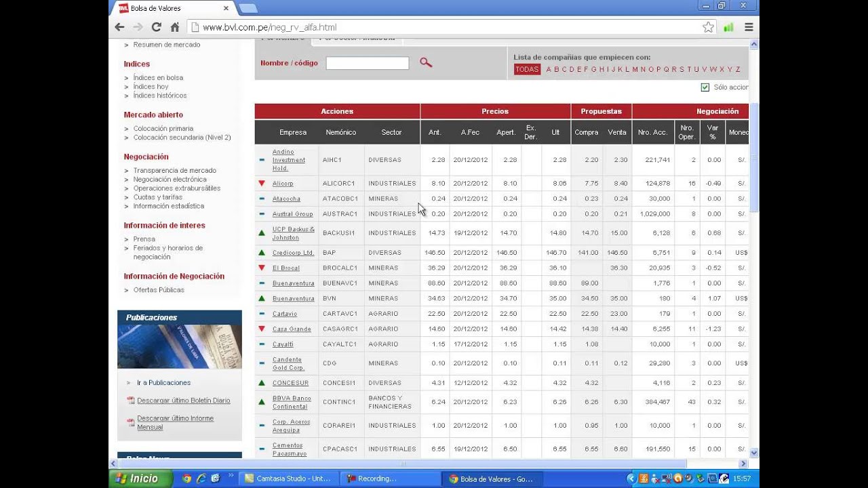Download the último Boletín Diario link
The height and width of the screenshot is (488, 868).
[x=184, y=401]
